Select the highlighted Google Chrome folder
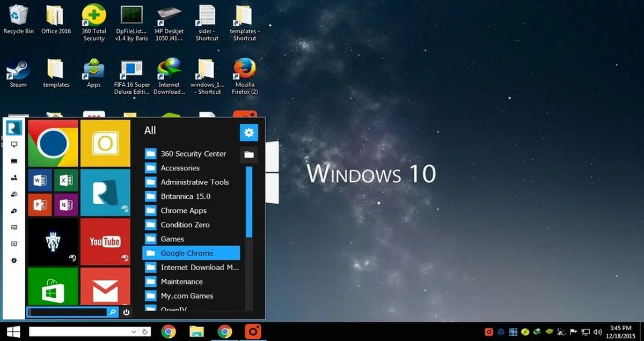 [191, 253]
